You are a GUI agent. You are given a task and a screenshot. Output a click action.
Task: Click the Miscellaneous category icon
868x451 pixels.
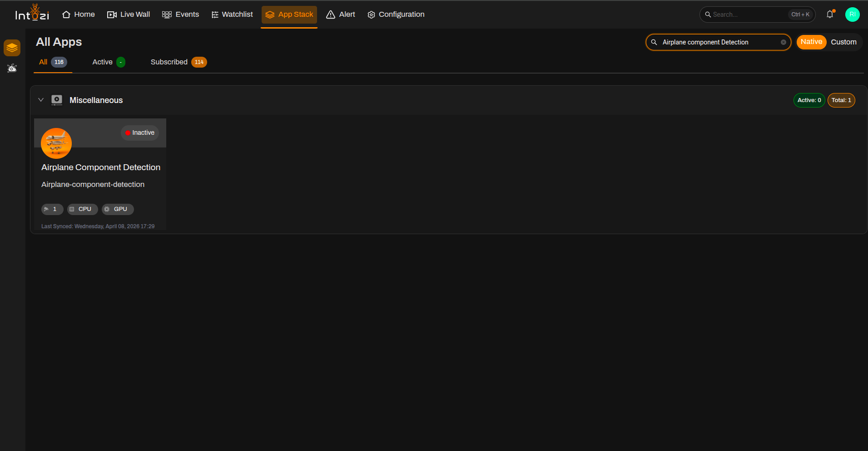(x=57, y=100)
